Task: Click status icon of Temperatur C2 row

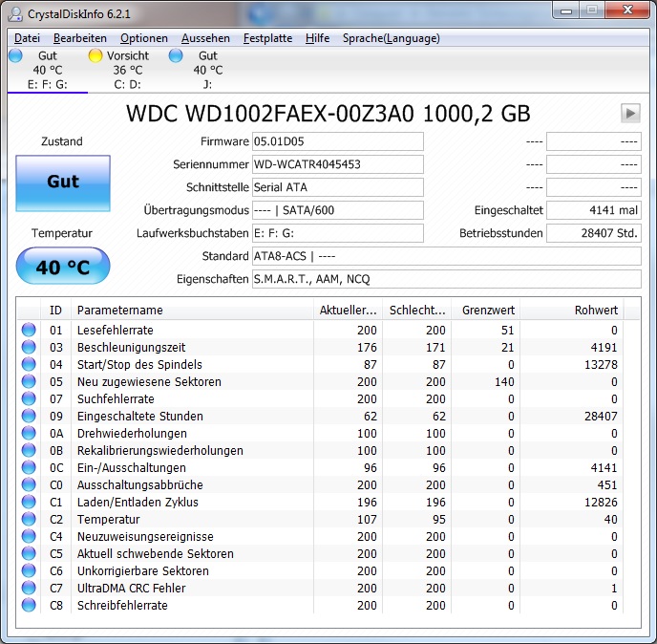Action: pyautogui.click(x=29, y=519)
